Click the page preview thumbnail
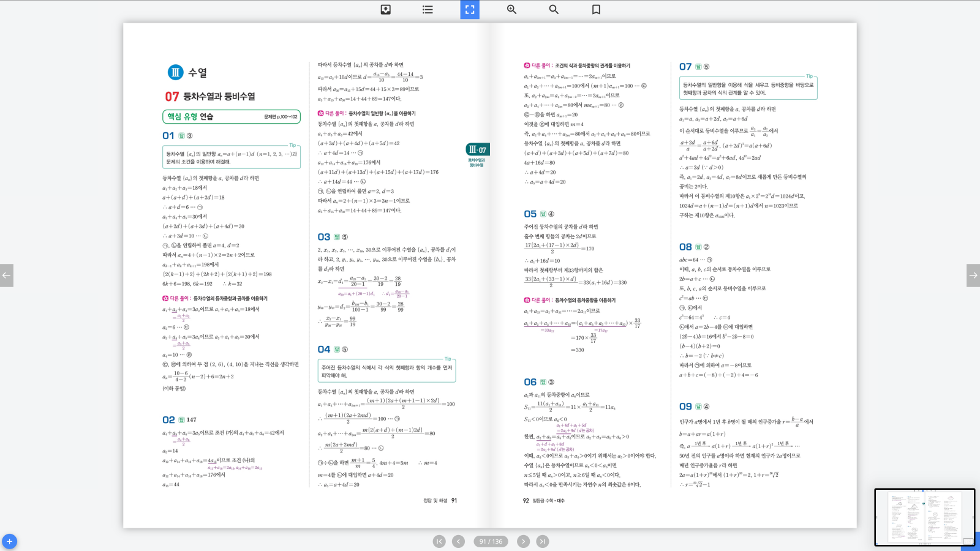This screenshot has height=551, width=980. [x=924, y=517]
